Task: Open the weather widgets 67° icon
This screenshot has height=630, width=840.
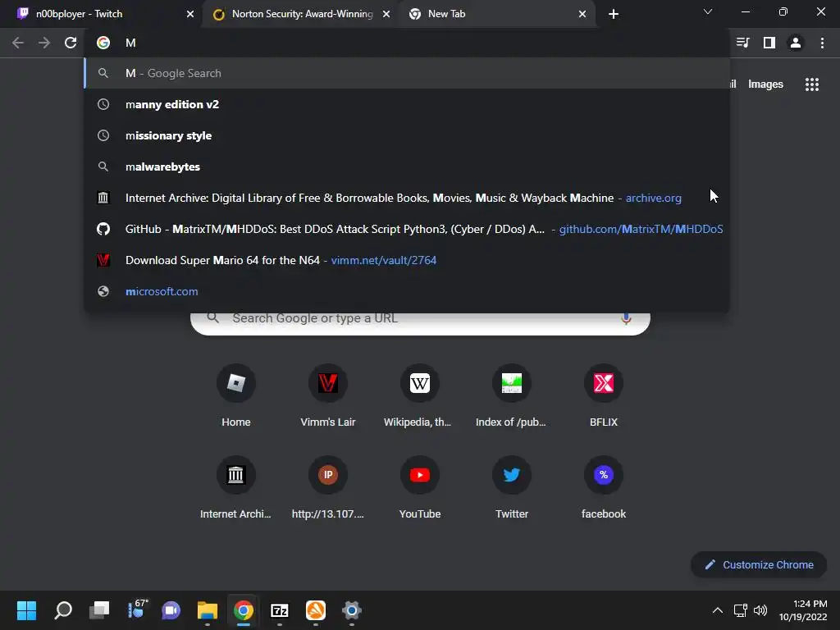Action: (x=137, y=609)
